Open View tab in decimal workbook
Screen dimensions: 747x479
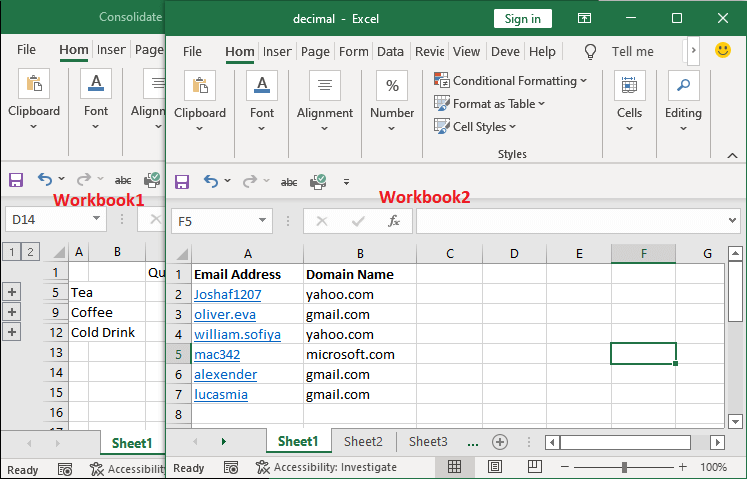(x=466, y=51)
